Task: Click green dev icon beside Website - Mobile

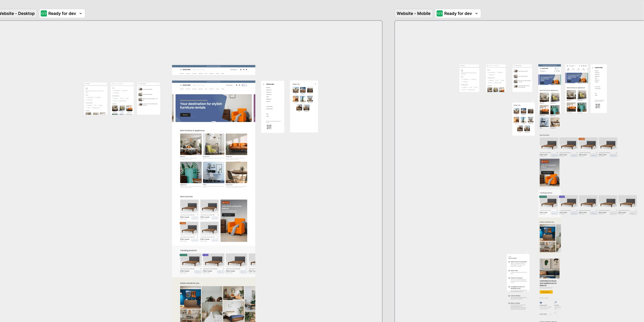Action: click(439, 14)
